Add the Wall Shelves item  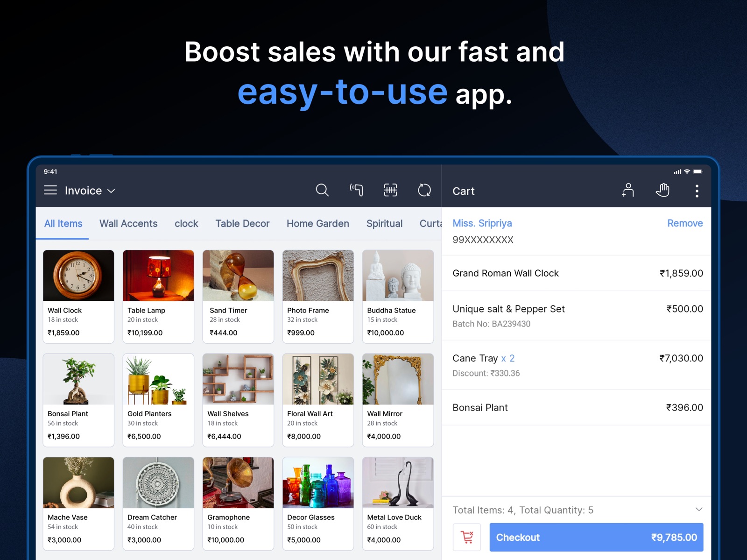tap(238, 400)
